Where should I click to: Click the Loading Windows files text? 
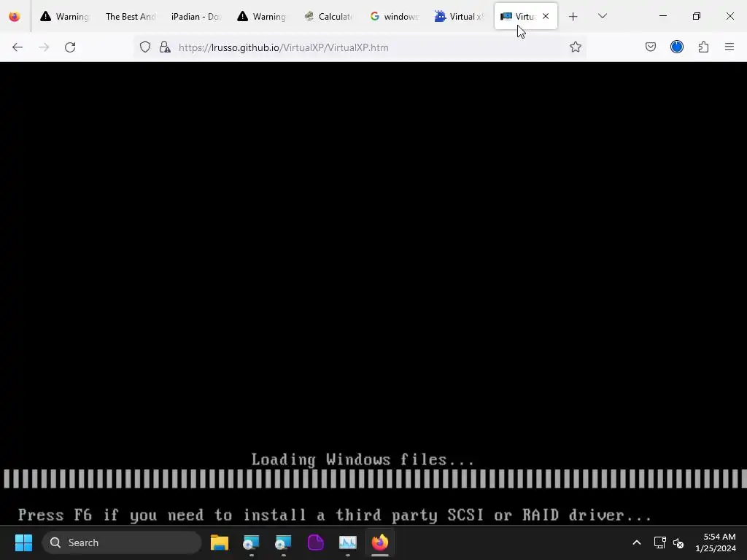tap(363, 459)
